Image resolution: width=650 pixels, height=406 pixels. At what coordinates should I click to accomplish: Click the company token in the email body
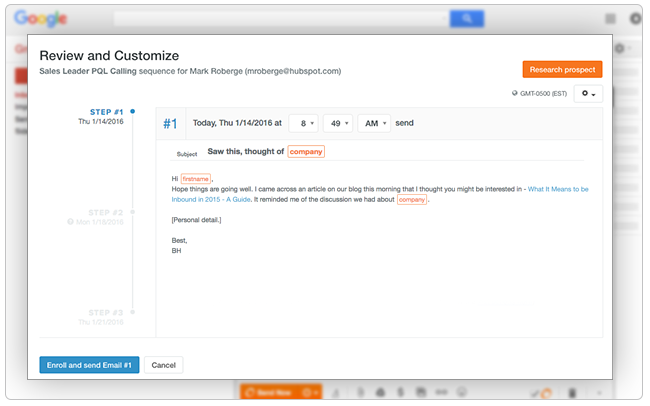412,199
